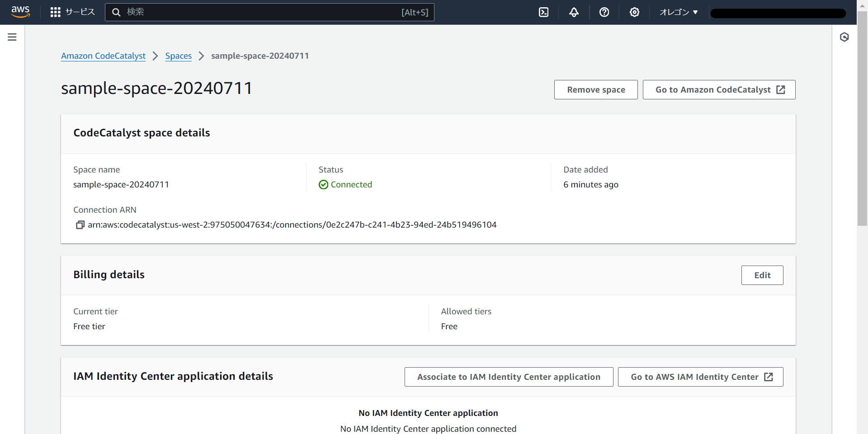Open the Amazon CodeCatalyst breadcrumb link

103,56
